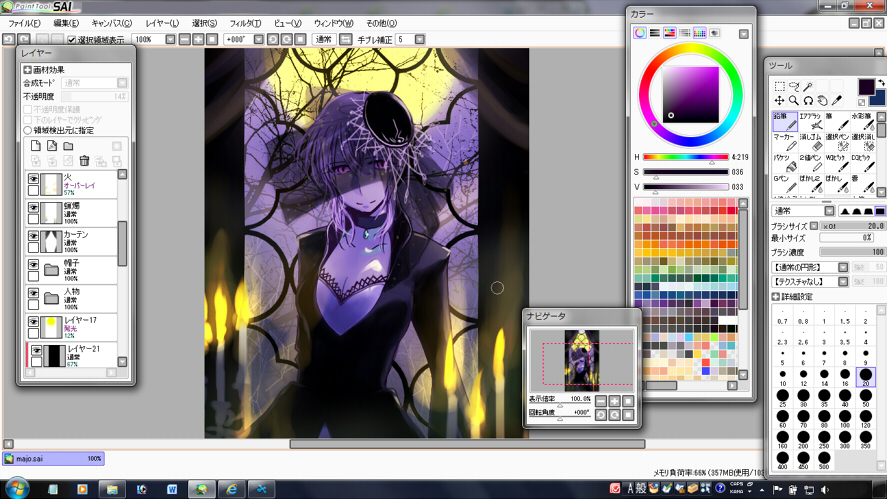Hide the 帽子 folder layer

point(33,264)
